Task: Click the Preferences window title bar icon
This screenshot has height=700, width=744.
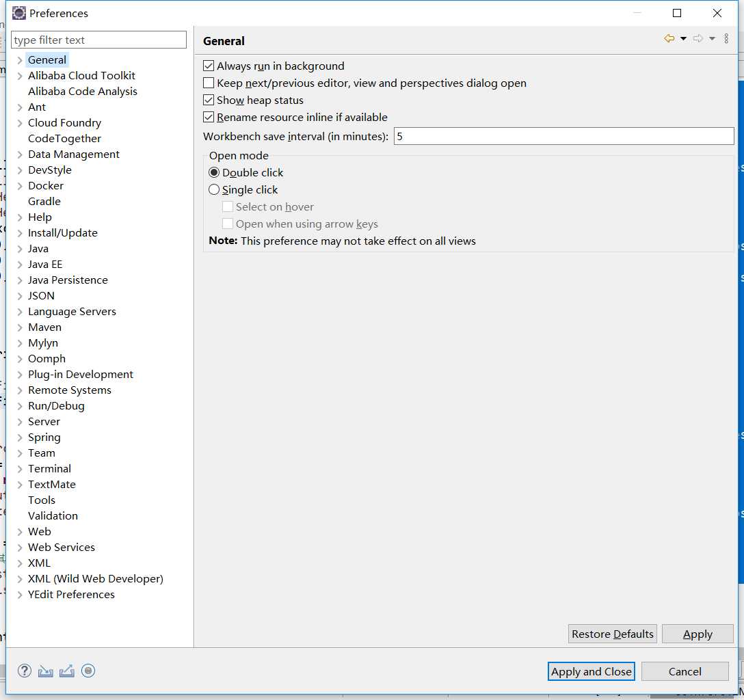Action: click(18, 13)
